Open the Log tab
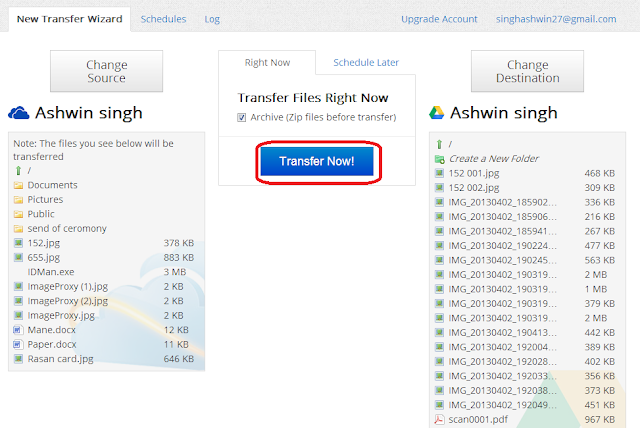This screenshot has width=640, height=428. click(x=212, y=19)
